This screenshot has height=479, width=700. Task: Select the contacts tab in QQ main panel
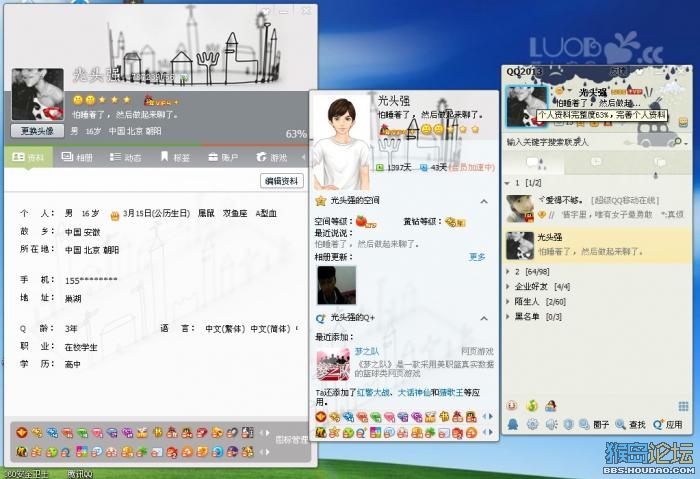pyautogui.click(x=533, y=162)
